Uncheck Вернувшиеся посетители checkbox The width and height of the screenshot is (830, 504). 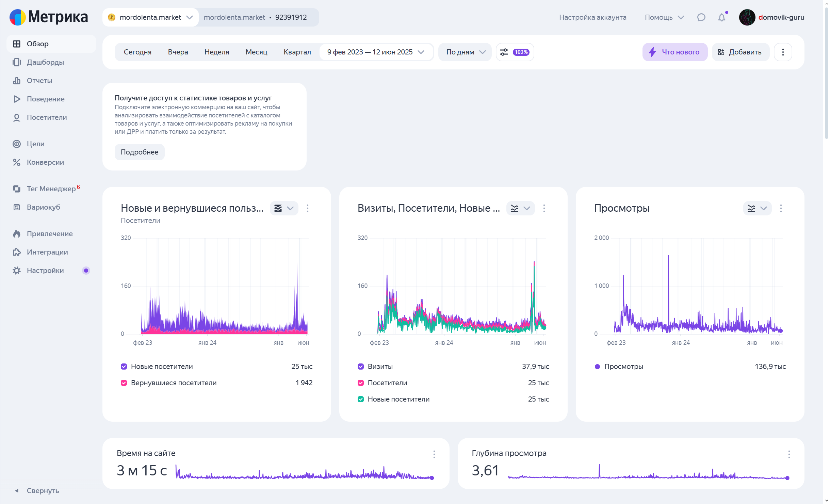click(124, 383)
